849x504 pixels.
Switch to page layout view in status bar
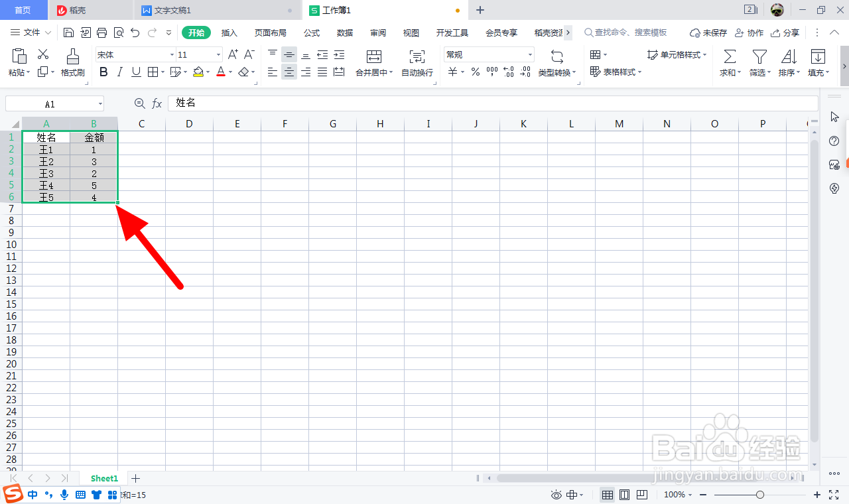coord(624,495)
